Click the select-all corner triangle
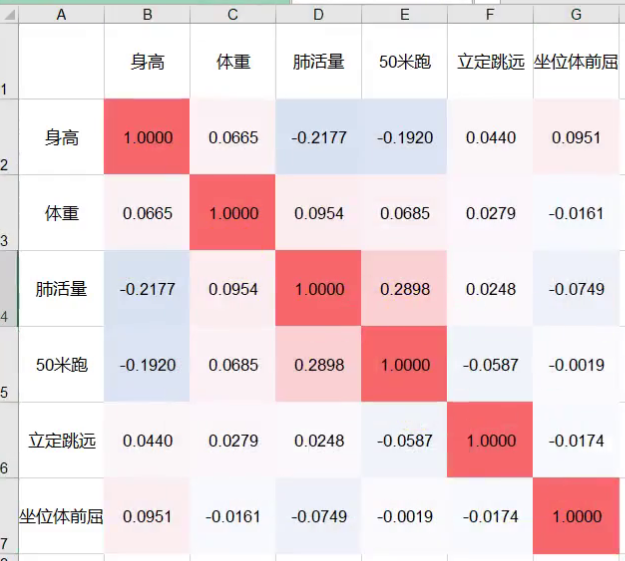 click(9, 15)
